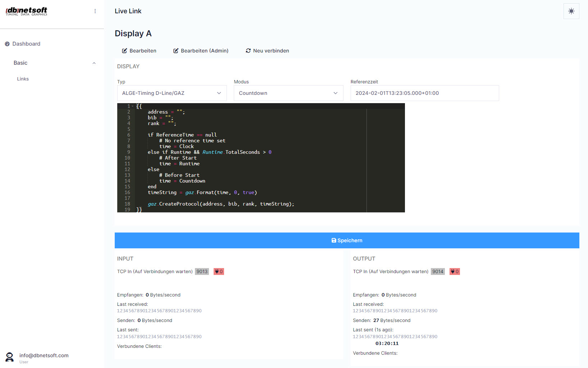Screen dimensions: 588x368
Task: Click the dbnetsoft logo
Action: 26,11
